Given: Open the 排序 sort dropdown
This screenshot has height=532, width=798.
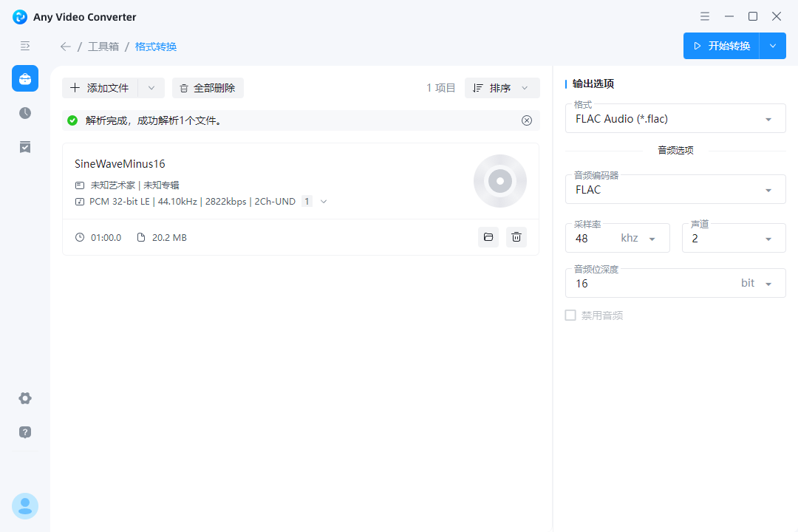Looking at the screenshot, I should click(502, 88).
